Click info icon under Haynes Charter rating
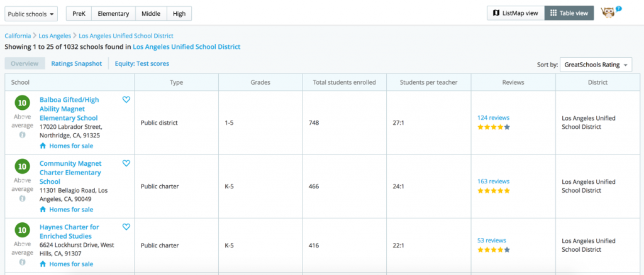The height and width of the screenshot is (275, 644). [x=22, y=262]
